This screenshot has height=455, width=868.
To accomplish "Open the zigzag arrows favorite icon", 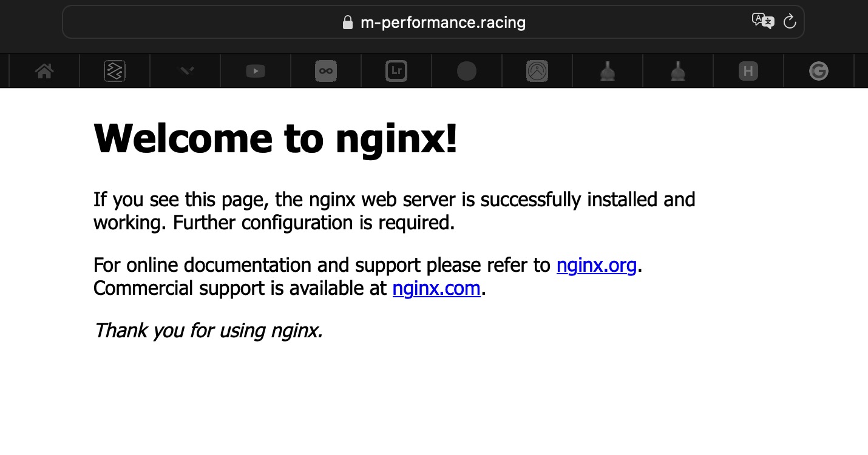I will tap(115, 71).
